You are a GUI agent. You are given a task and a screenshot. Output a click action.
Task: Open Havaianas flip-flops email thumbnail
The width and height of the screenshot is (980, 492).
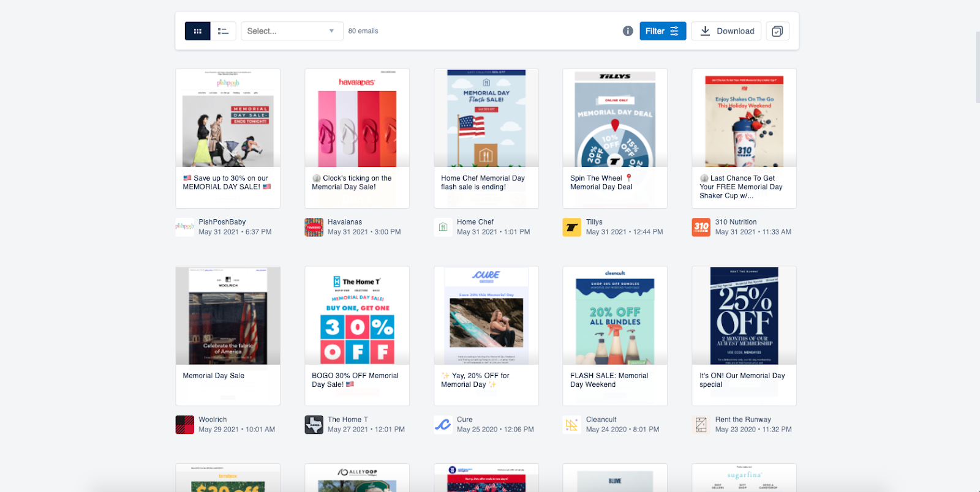pyautogui.click(x=357, y=118)
